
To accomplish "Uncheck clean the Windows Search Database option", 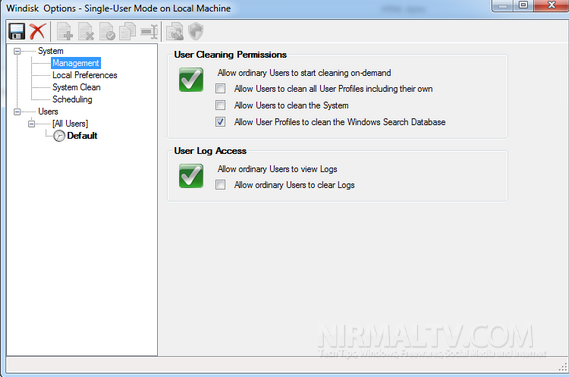I will coord(220,122).
